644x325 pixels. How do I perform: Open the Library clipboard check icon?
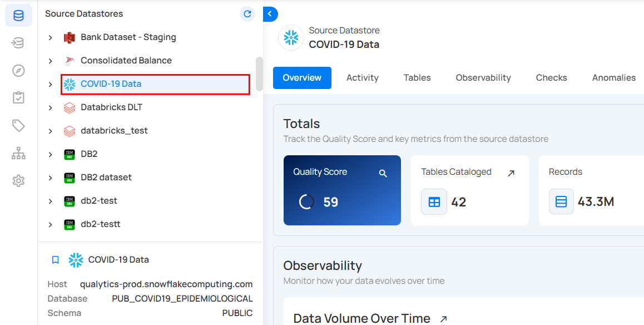tap(18, 98)
